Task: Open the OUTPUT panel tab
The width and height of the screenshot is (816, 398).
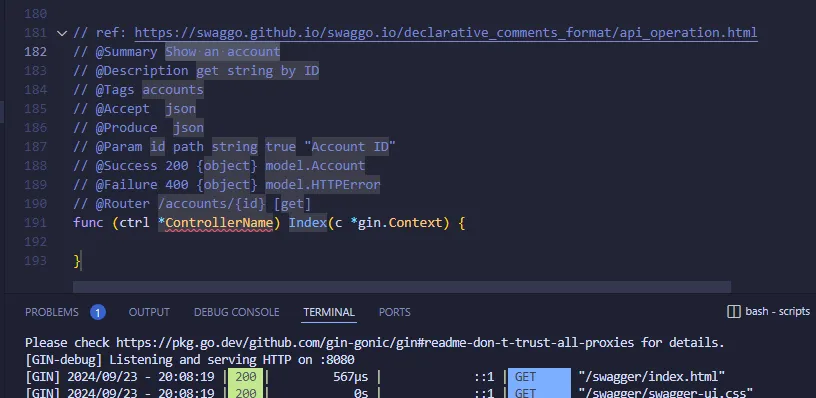Action: pos(149,312)
